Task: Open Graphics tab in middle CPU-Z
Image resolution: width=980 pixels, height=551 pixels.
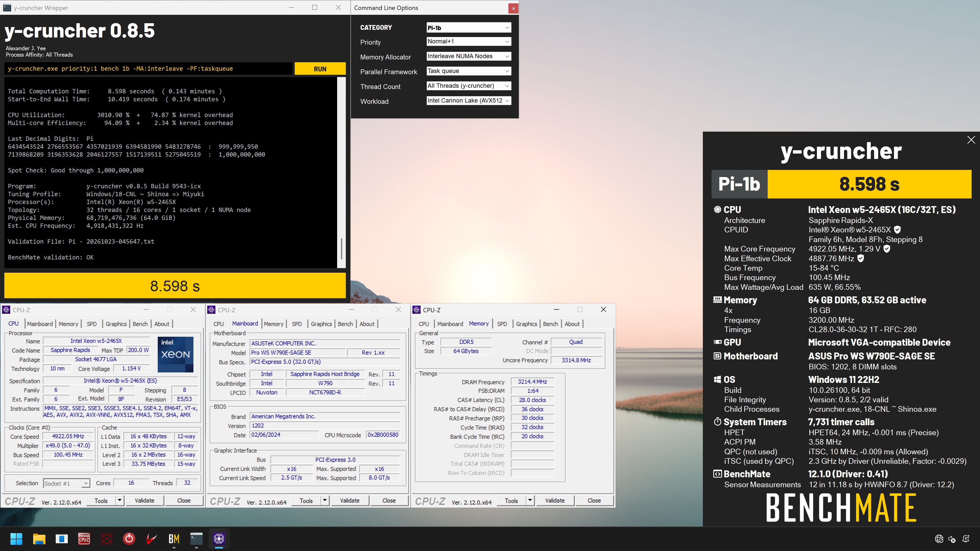Action: pyautogui.click(x=321, y=324)
